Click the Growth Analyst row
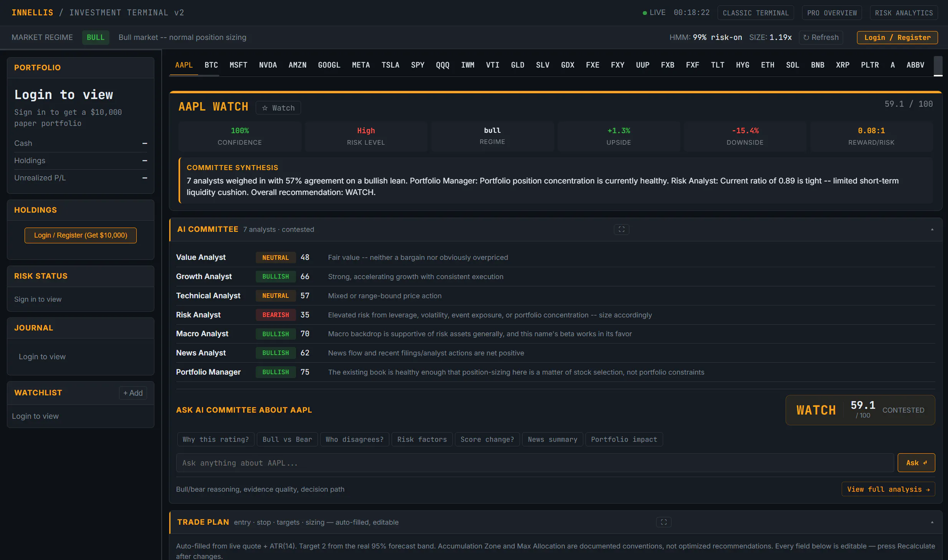Viewport: 948px width, 560px height. click(556, 277)
